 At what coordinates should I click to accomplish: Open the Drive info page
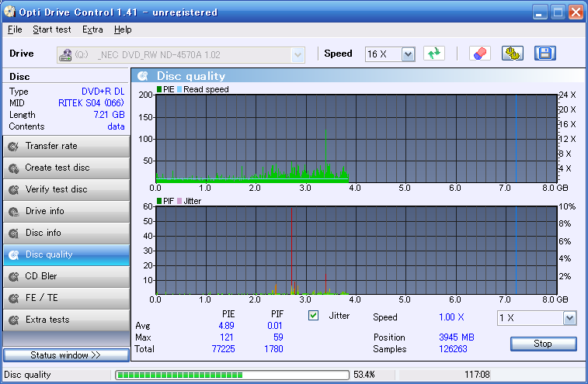(x=66, y=211)
